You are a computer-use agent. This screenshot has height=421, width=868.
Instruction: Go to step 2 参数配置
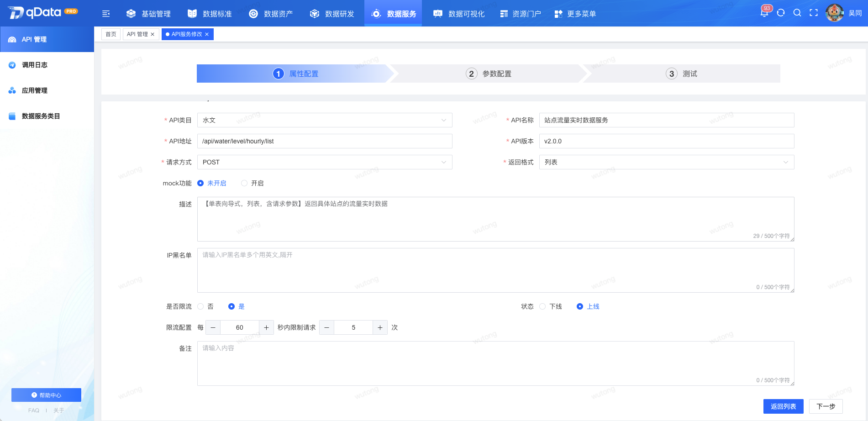point(489,74)
